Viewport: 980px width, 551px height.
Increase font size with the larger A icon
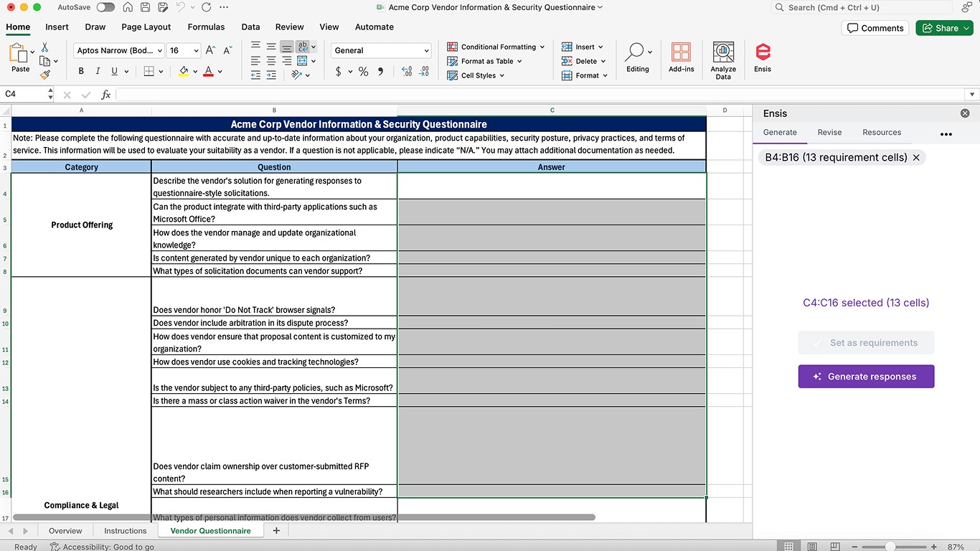210,50
